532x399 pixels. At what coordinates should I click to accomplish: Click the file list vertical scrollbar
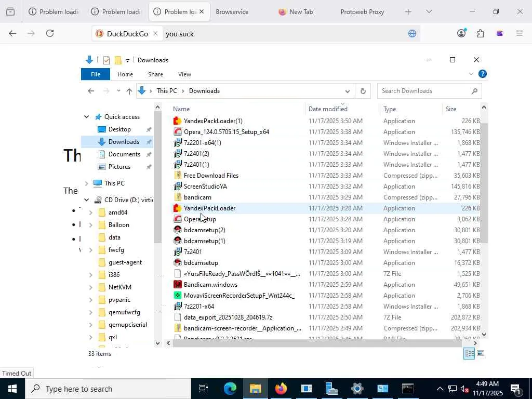(x=484, y=183)
